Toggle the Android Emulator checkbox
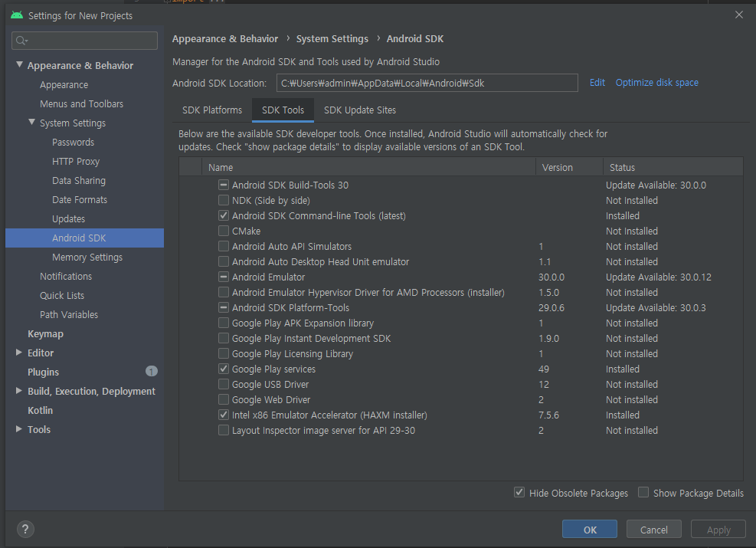Screen dimensions: 756x548 pos(223,277)
